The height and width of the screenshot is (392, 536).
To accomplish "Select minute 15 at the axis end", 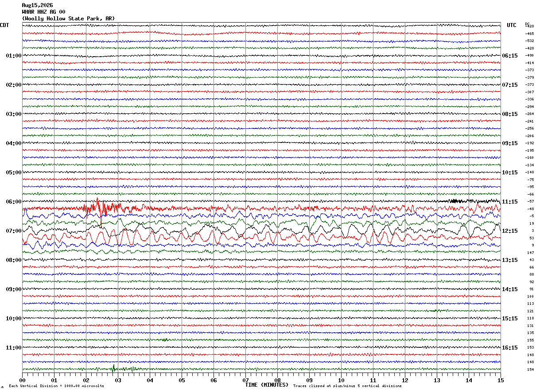I will click(501, 380).
